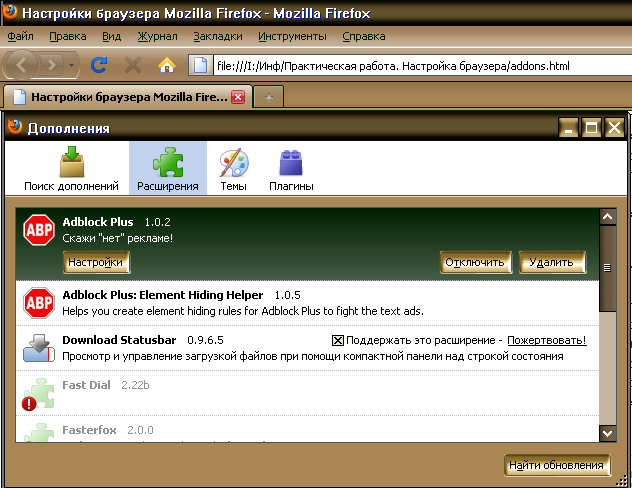The height and width of the screenshot is (488, 632).
Task: Click the Firefox logo in Дополнения title bar
Action: pos(15,127)
